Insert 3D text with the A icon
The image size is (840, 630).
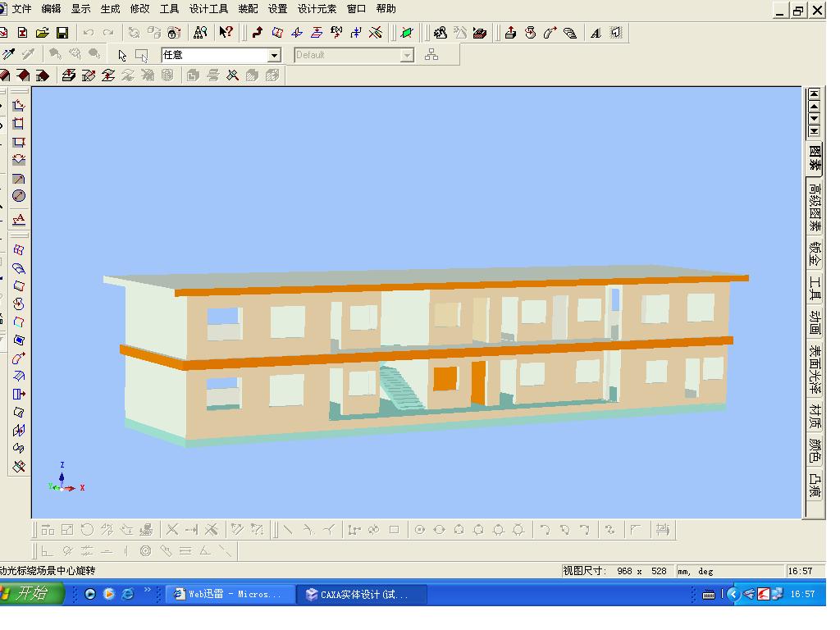coord(596,33)
